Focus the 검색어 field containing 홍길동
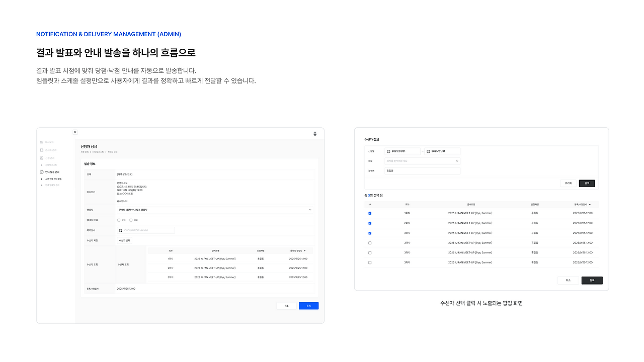This screenshot has height=362, width=644. (422, 171)
